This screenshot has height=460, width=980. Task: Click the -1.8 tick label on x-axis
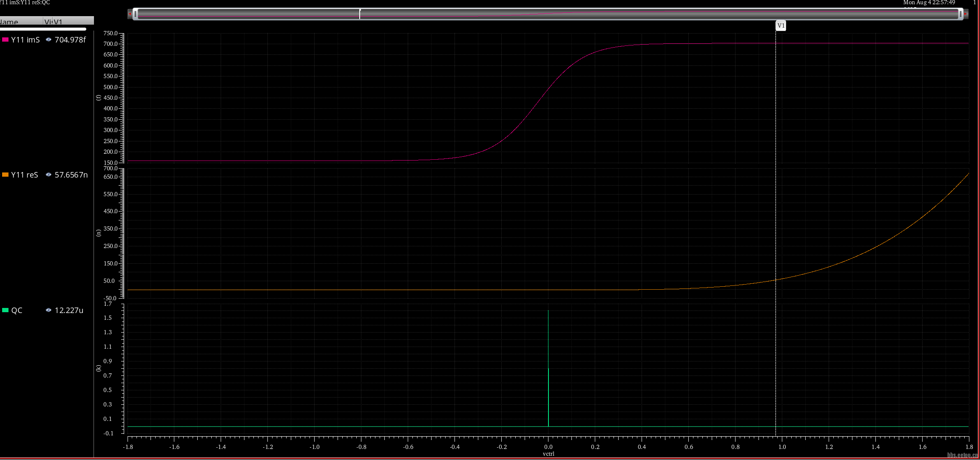tap(128, 447)
